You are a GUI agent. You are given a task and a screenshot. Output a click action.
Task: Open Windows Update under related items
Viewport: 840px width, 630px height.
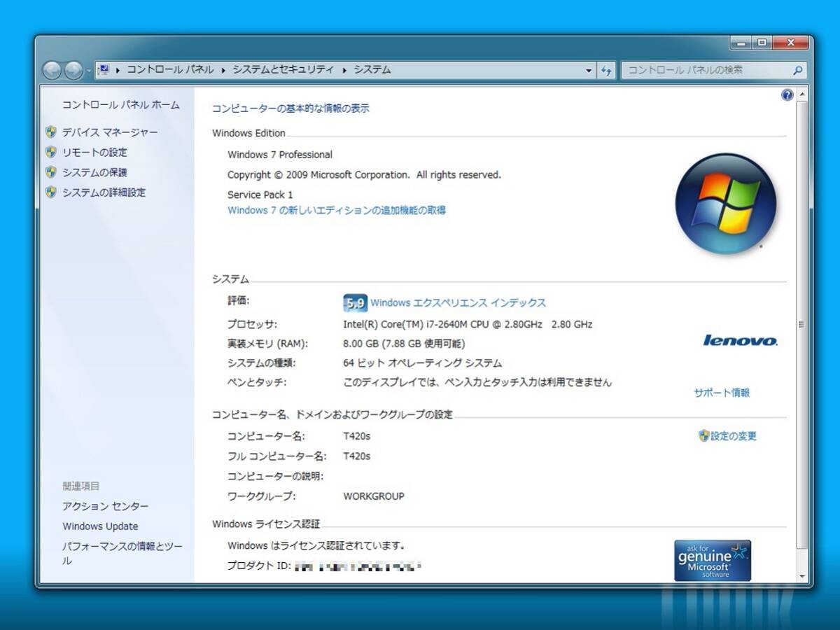click(100, 526)
